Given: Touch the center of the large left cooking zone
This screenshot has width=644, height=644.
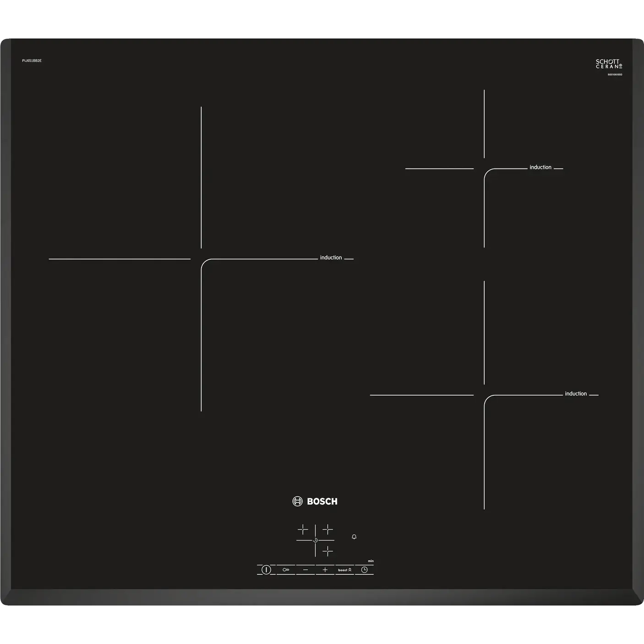Looking at the screenshot, I should pyautogui.click(x=201, y=259).
